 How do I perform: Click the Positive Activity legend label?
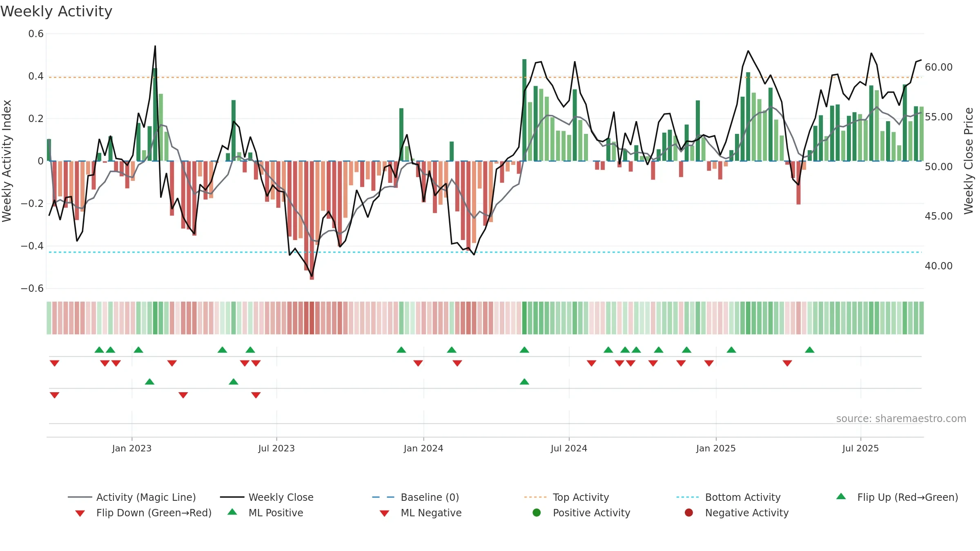pyautogui.click(x=592, y=513)
